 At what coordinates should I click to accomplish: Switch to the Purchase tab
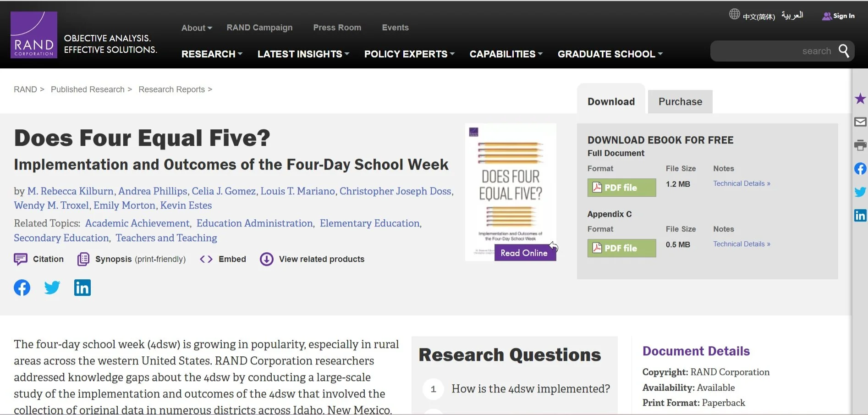(x=680, y=102)
